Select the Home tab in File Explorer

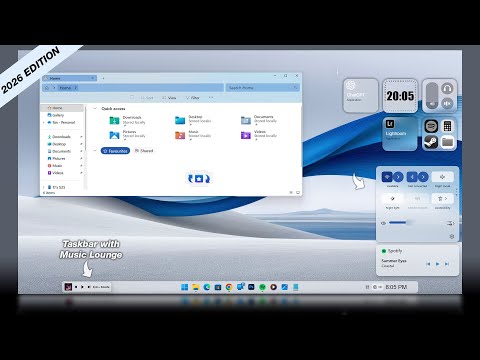pyautogui.click(x=69, y=78)
